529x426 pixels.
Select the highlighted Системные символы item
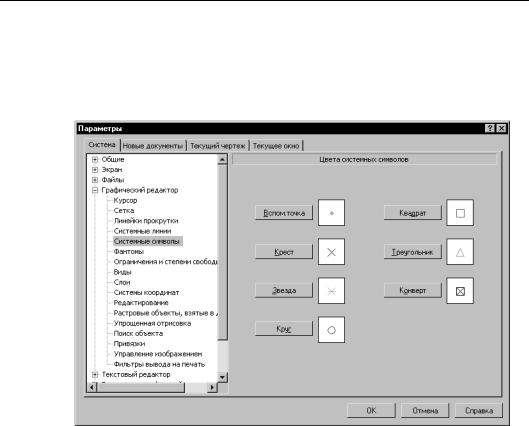tap(148, 241)
